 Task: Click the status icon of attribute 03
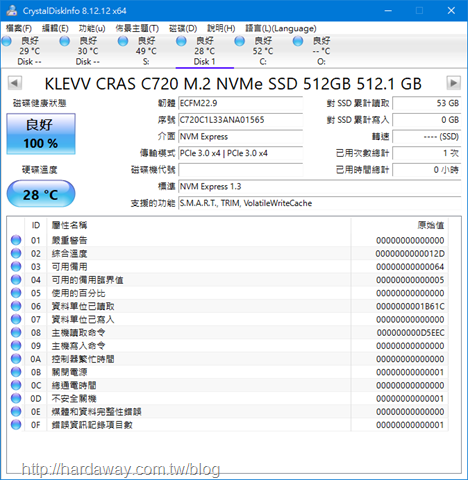(x=16, y=266)
